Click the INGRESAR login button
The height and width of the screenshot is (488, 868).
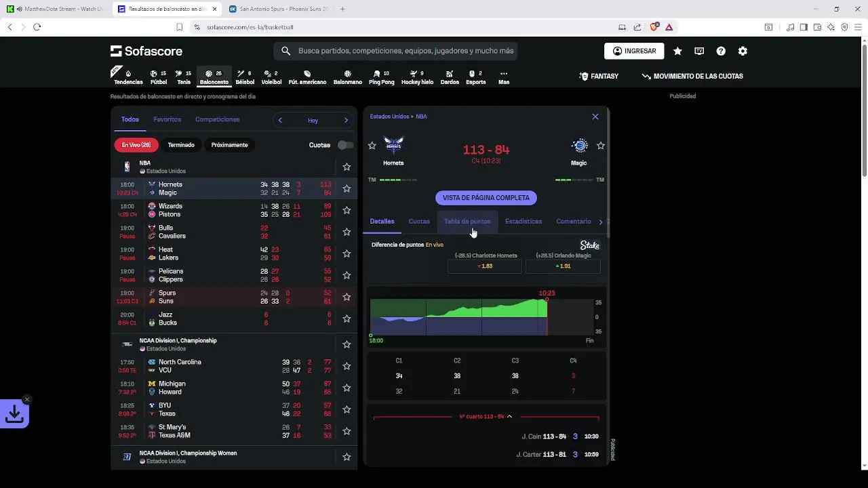tap(634, 51)
